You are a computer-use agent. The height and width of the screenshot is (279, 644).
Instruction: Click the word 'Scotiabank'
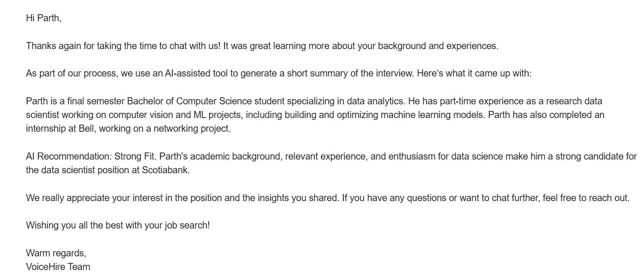click(165, 170)
